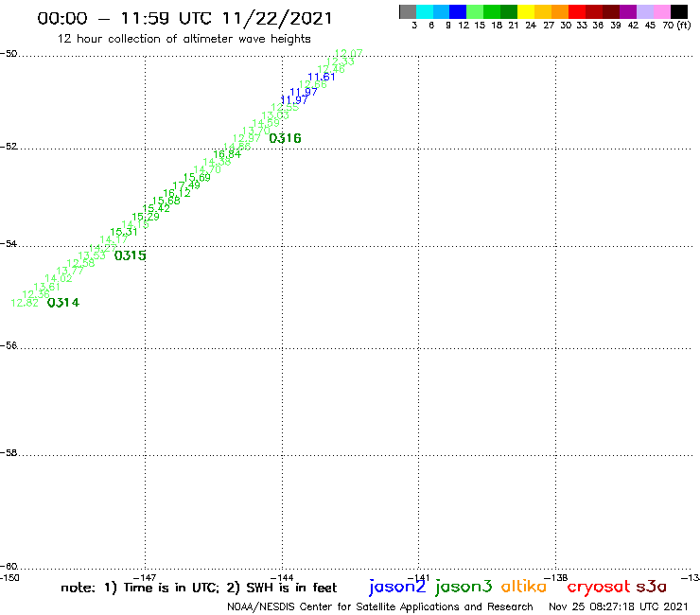Viewport: 700px width, 615px height.
Task: Pick the yellow swatch in the color scale
Action: 526,11
